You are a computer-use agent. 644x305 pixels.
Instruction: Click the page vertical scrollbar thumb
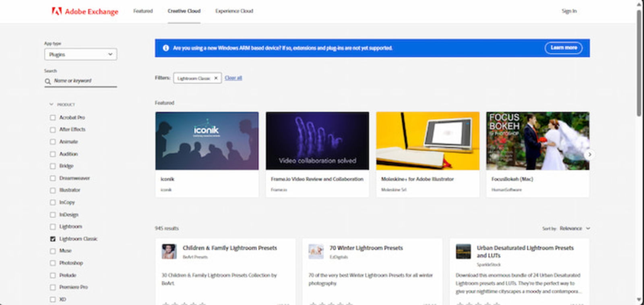639,62
